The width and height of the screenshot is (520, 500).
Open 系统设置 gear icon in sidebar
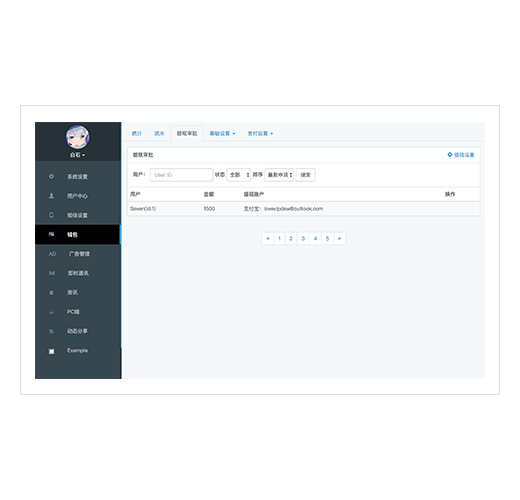[51, 176]
